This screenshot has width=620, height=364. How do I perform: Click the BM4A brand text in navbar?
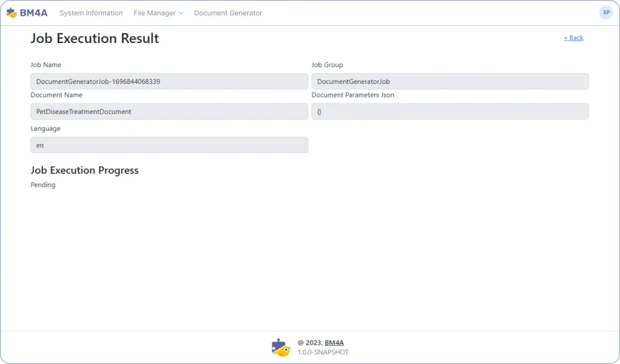[34, 13]
